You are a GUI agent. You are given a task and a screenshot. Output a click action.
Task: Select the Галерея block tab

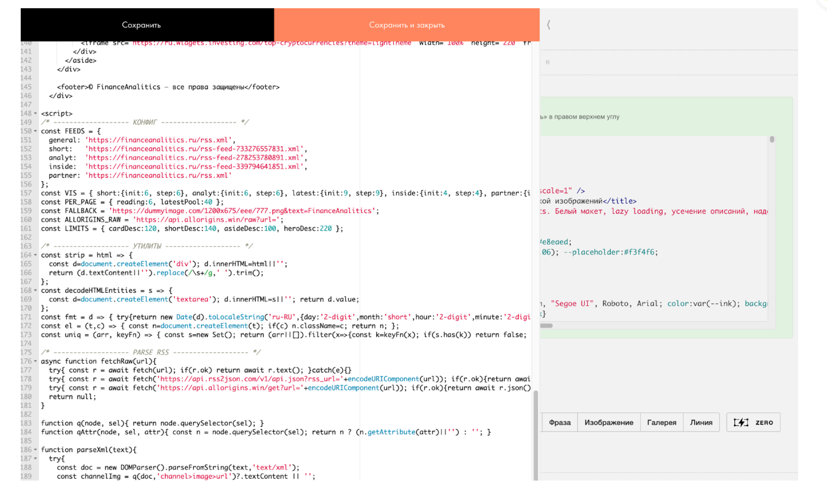pos(661,422)
